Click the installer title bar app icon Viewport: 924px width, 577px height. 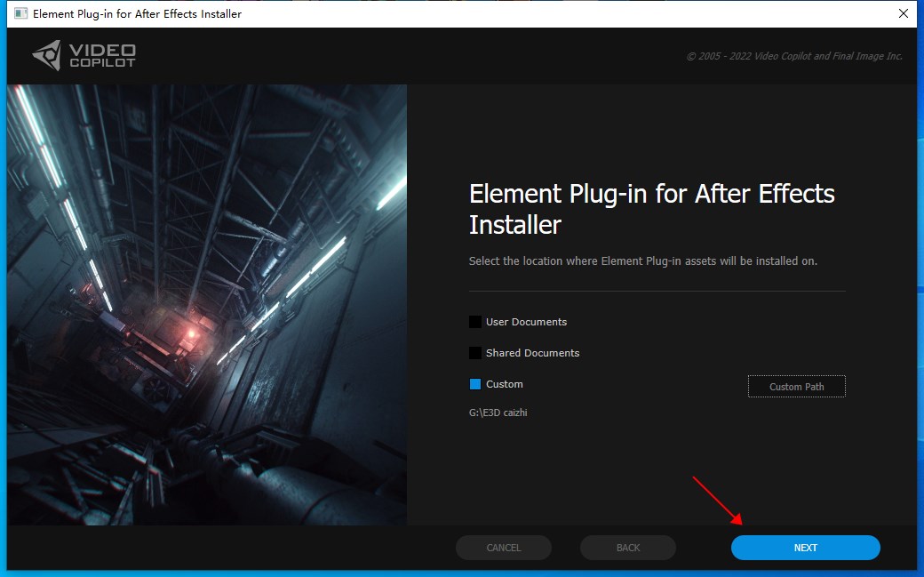[x=20, y=13]
